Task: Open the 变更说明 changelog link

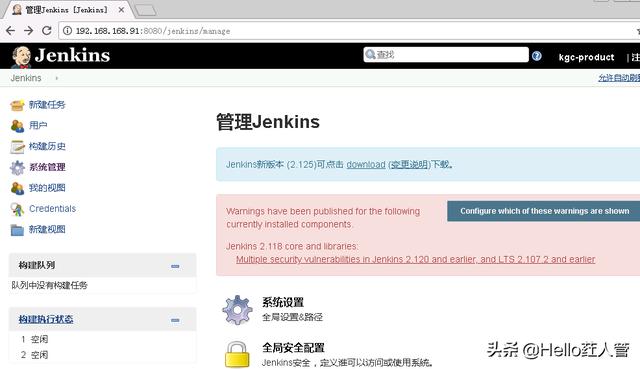Action: (x=409, y=164)
